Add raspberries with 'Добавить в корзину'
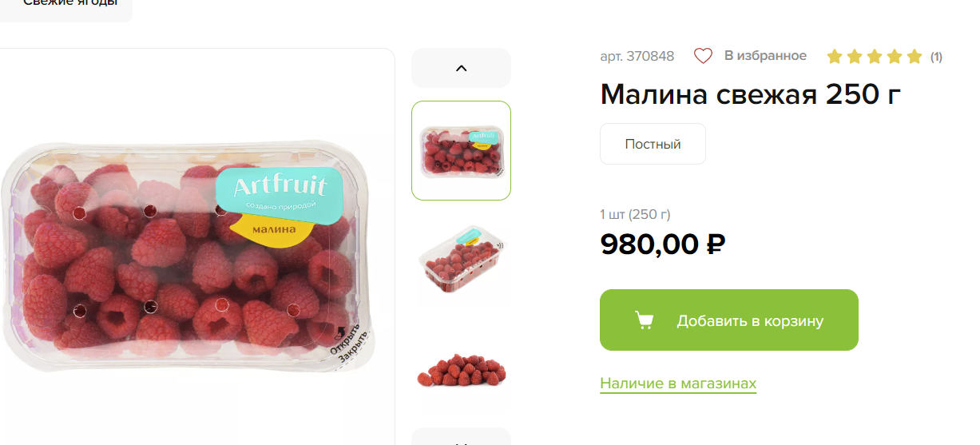Image resolution: width=980 pixels, height=445 pixels. point(729,320)
